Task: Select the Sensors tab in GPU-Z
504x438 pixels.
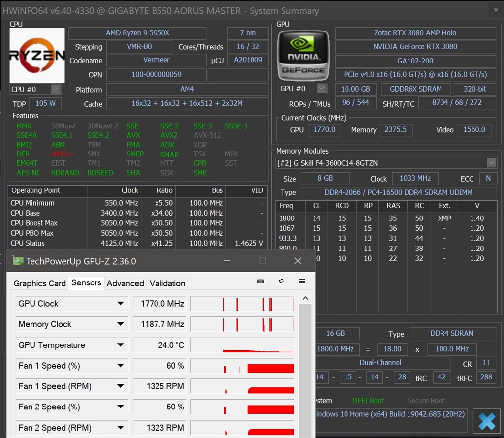Action: (86, 283)
